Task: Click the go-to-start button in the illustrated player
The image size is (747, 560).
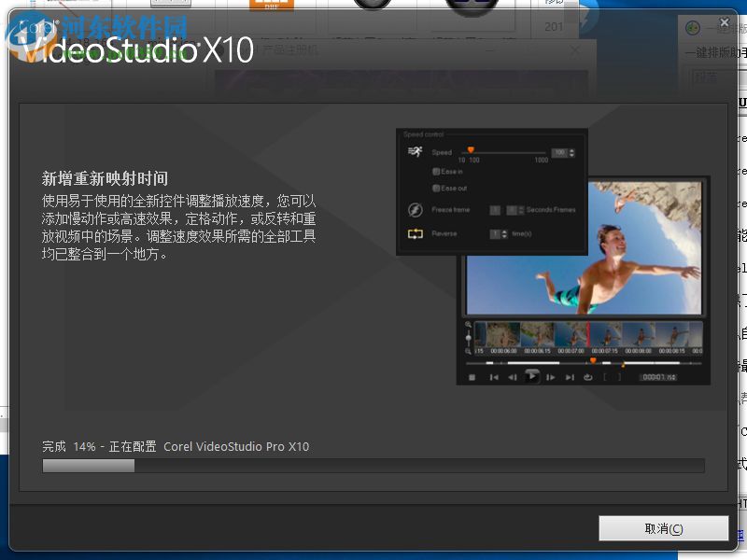Action: [494, 377]
